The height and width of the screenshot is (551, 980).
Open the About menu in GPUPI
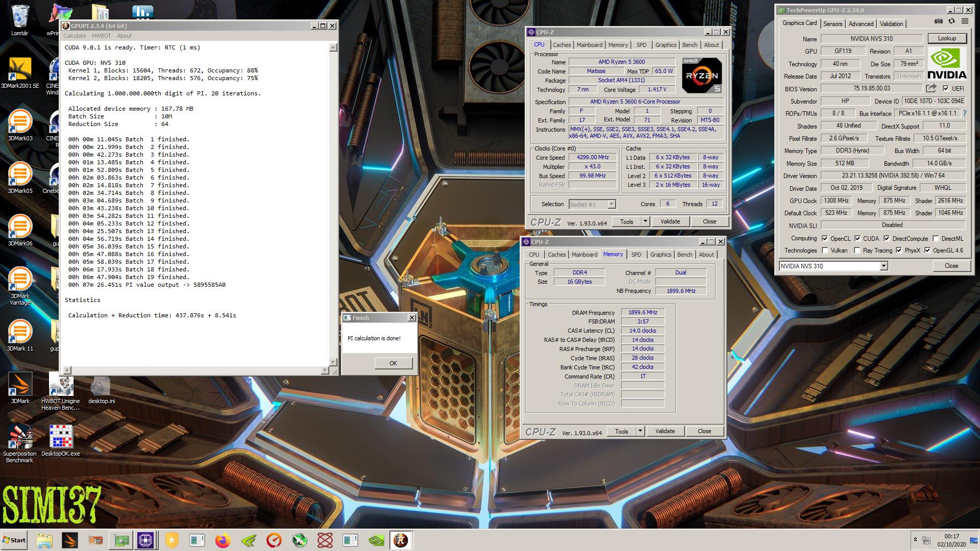[x=124, y=36]
